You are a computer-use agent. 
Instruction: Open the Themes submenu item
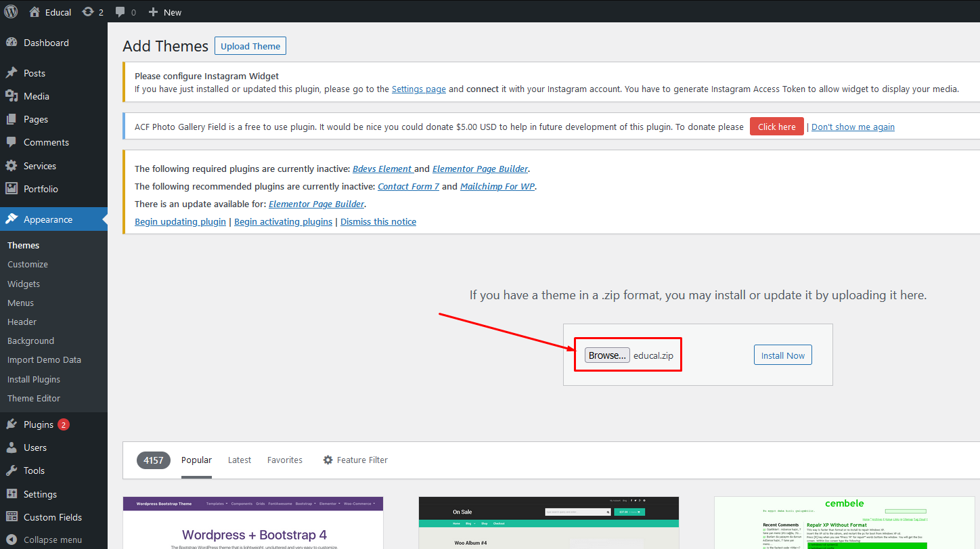click(x=24, y=245)
